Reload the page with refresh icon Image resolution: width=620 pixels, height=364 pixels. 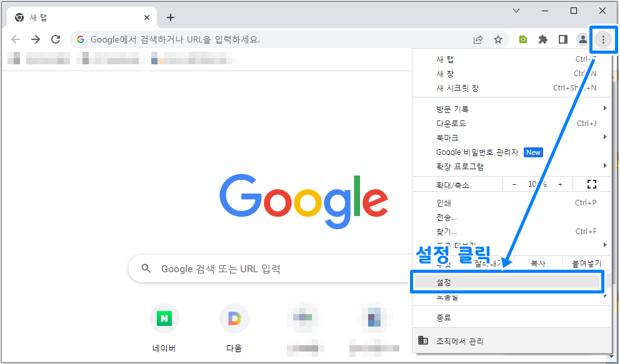pyautogui.click(x=56, y=39)
